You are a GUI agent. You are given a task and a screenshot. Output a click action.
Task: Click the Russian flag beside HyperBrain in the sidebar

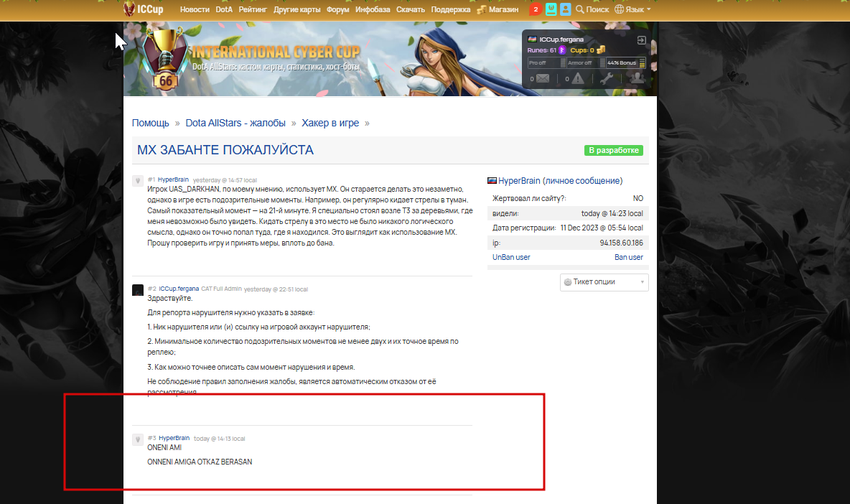pos(492,180)
